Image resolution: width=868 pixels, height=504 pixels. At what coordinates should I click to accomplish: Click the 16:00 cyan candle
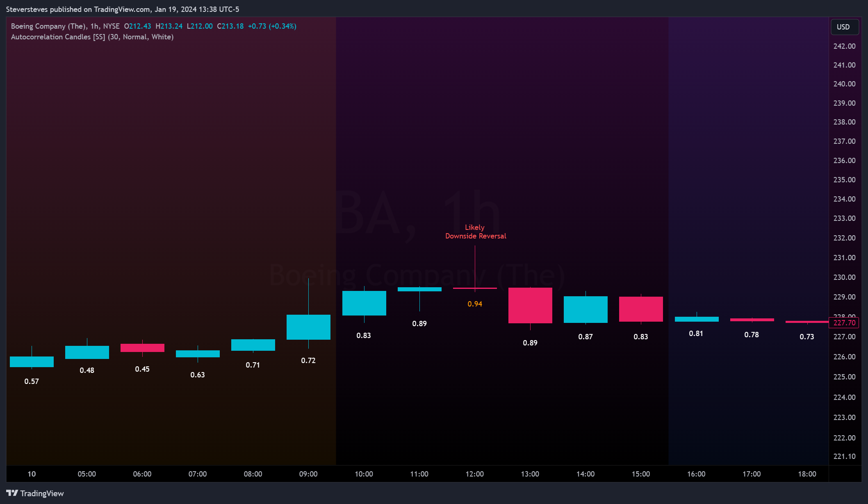pos(697,319)
